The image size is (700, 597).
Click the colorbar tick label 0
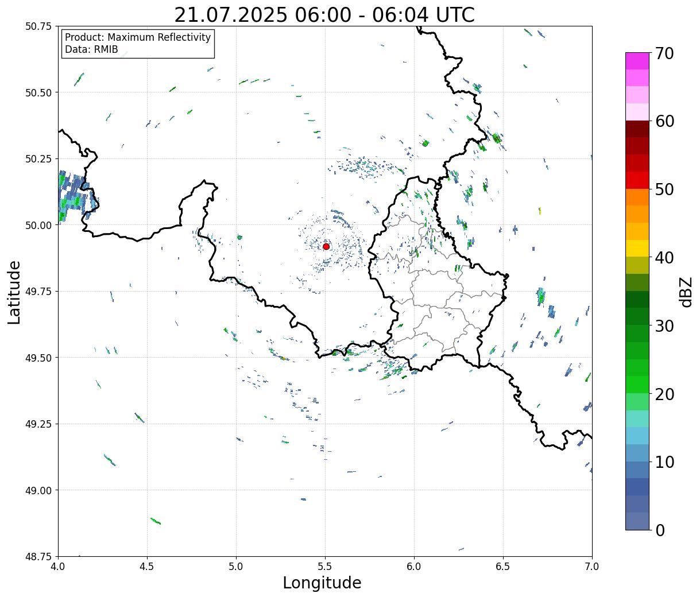660,530
